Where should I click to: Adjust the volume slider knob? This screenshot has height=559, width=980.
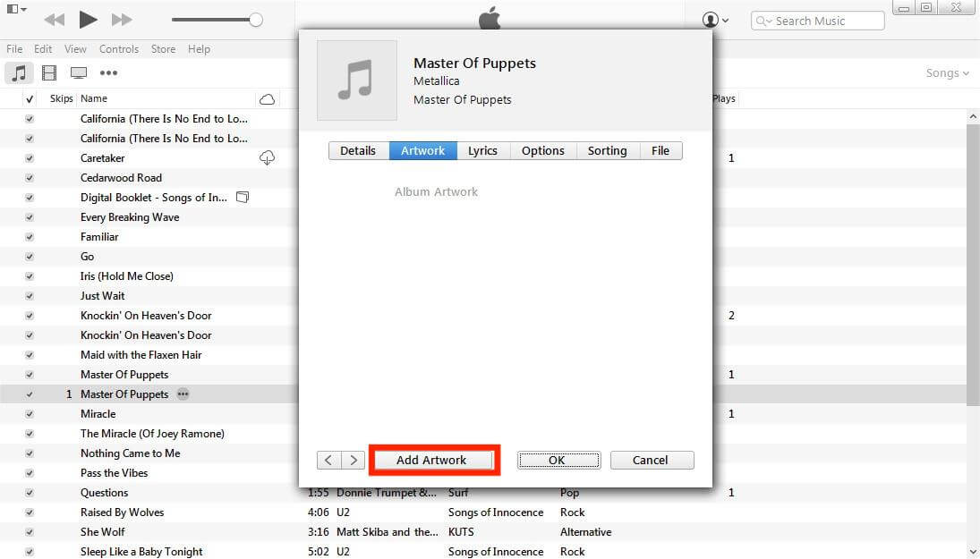[256, 20]
